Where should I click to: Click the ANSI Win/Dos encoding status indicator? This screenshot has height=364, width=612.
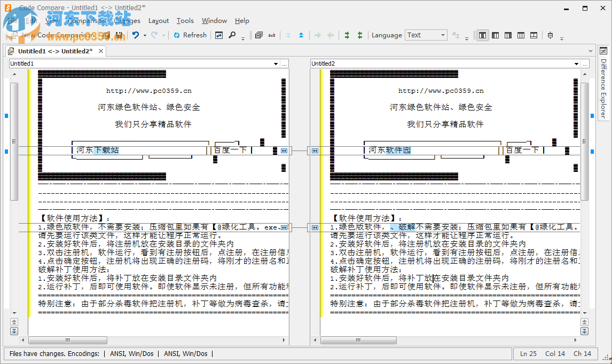click(131, 354)
